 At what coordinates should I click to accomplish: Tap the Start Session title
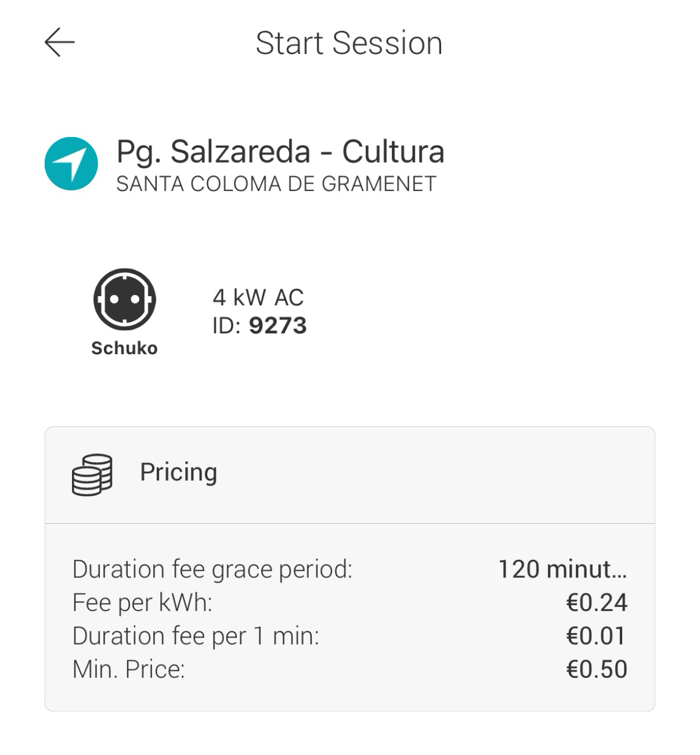click(349, 43)
